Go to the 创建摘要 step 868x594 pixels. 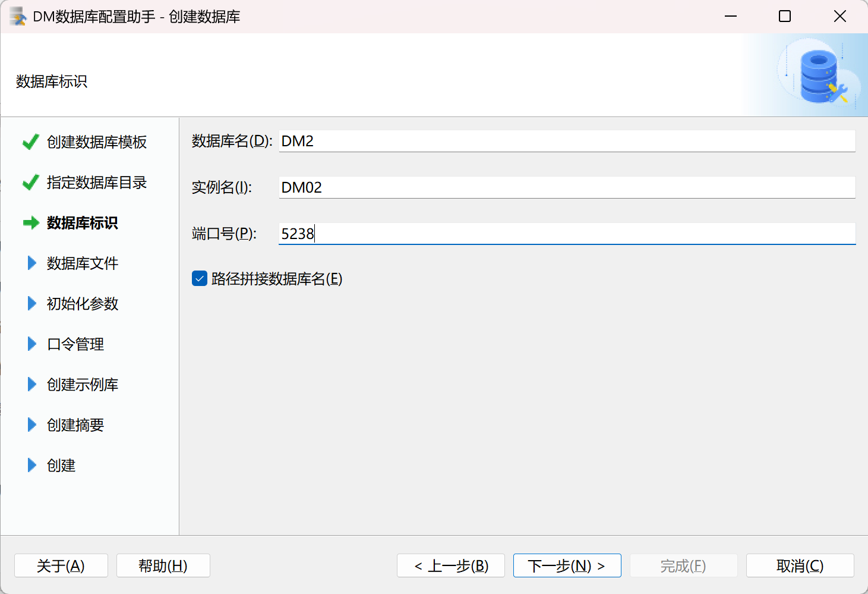click(75, 425)
